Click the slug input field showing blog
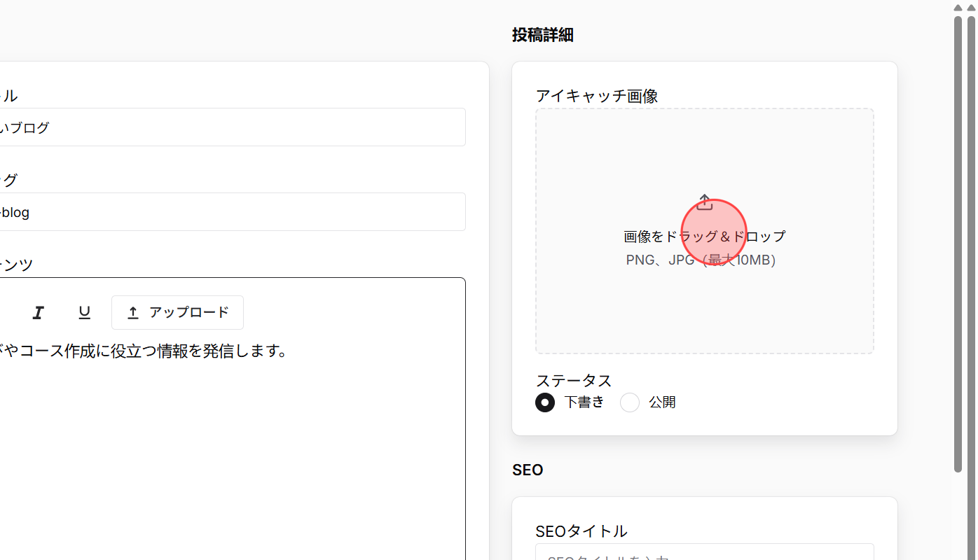The image size is (978, 560). coord(231,211)
